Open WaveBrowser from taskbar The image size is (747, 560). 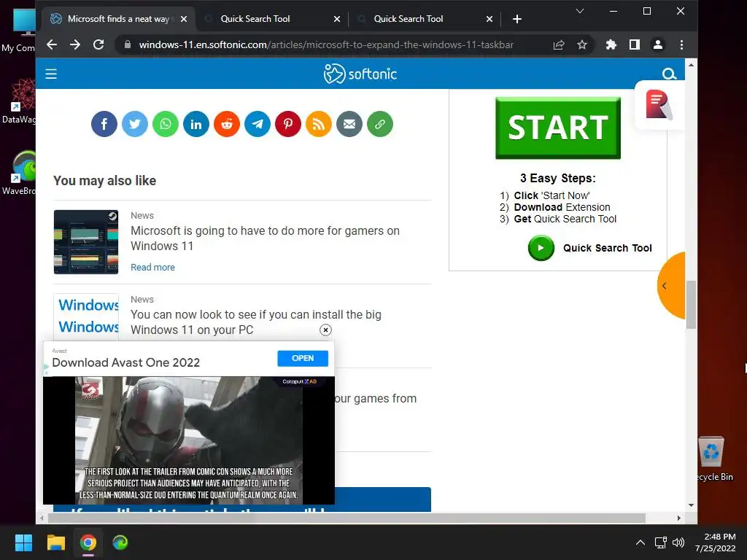(120, 542)
